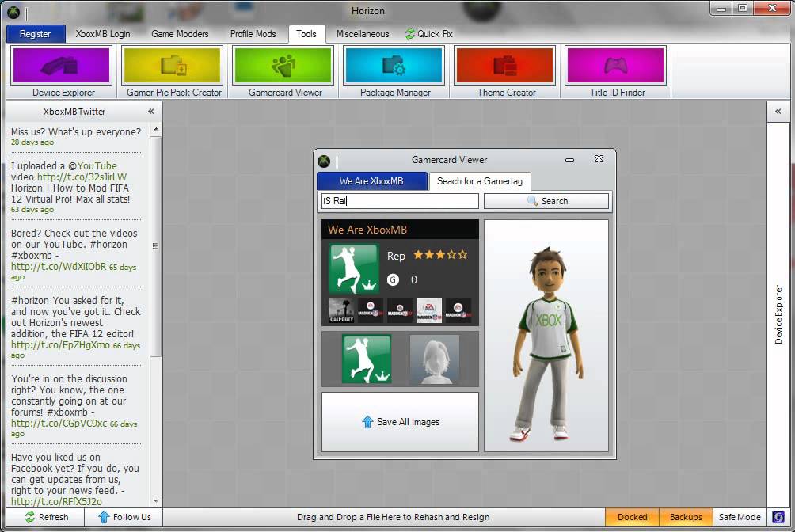Open the Title ID Finder tool
795x532 pixels.
[x=615, y=71]
